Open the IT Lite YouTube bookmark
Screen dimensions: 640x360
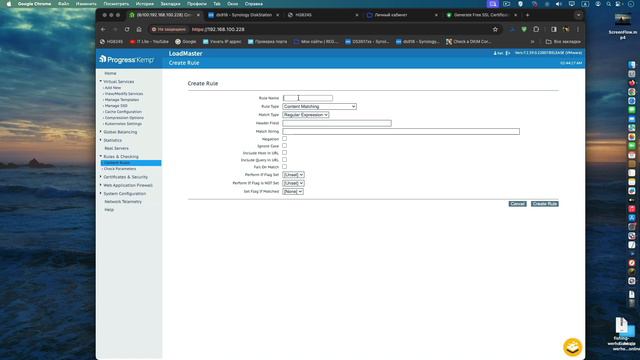coord(149,42)
